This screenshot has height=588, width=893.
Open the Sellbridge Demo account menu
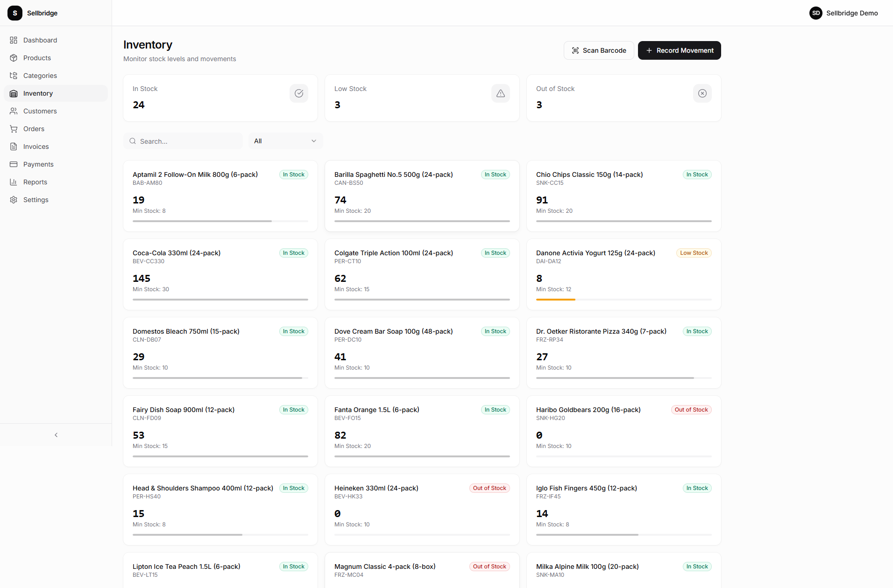(843, 13)
